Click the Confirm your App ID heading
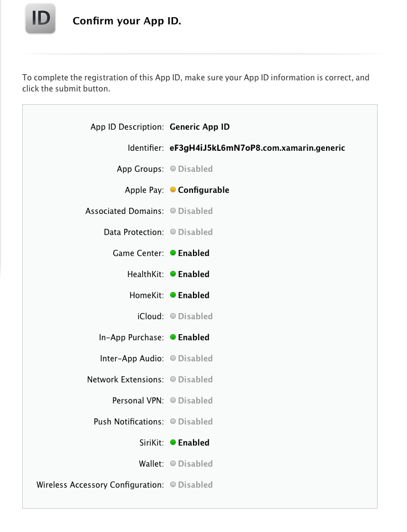The height and width of the screenshot is (532, 407). tap(126, 21)
